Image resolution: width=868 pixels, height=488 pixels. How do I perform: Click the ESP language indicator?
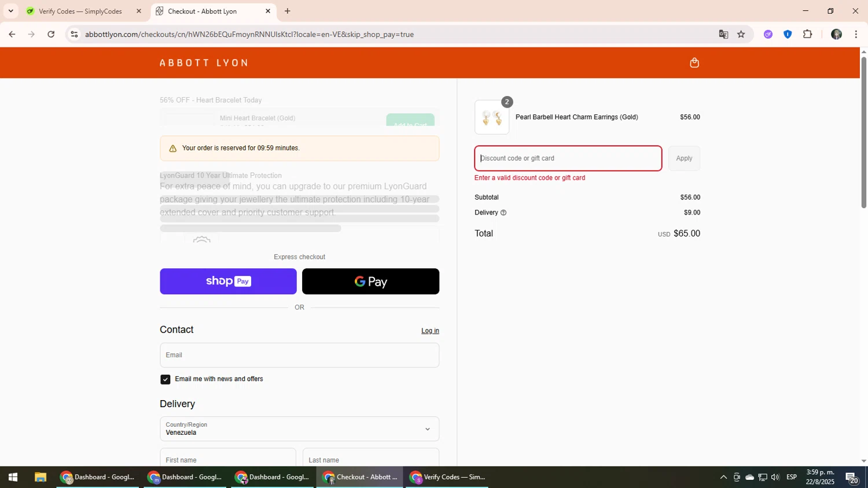tap(792, 477)
